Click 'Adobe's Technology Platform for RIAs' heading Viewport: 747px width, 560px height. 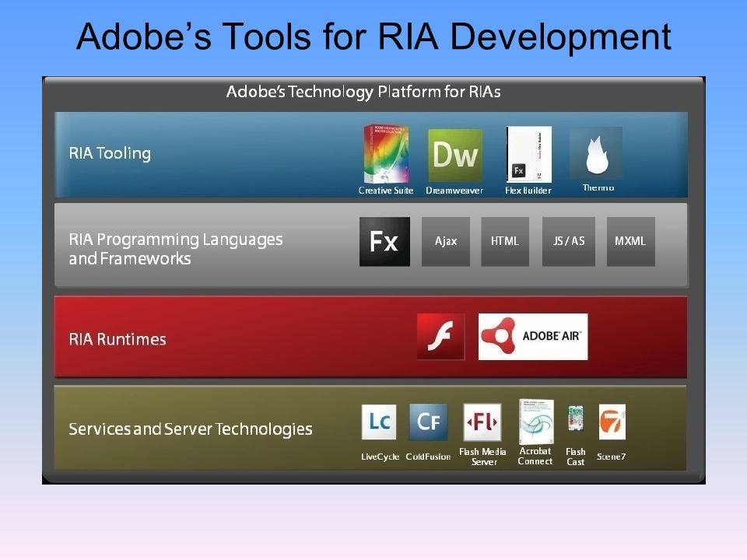point(363,92)
